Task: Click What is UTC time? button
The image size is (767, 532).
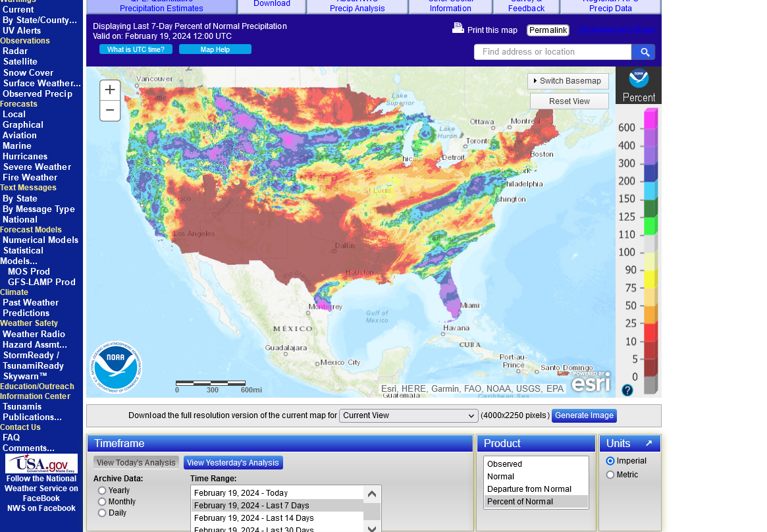Action: (x=136, y=49)
